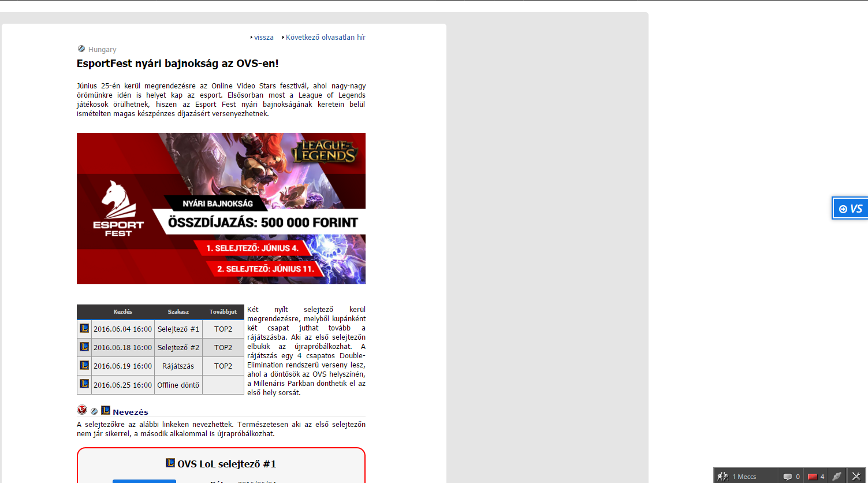Screen dimensions: 868x483
Task: Select the 2016.06.25 16:00 date cell
Action: click(x=123, y=385)
